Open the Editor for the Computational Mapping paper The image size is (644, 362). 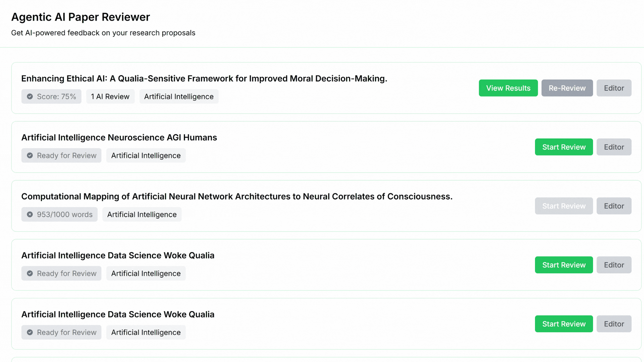tap(614, 206)
